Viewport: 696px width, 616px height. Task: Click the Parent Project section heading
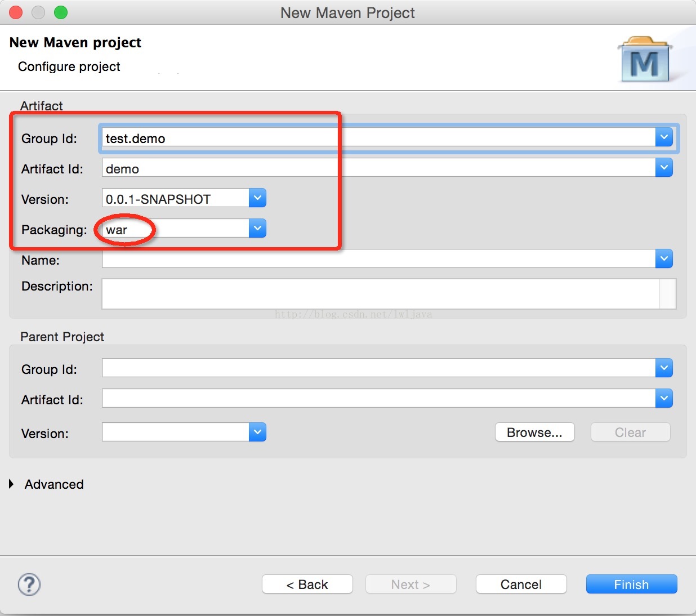click(x=62, y=337)
